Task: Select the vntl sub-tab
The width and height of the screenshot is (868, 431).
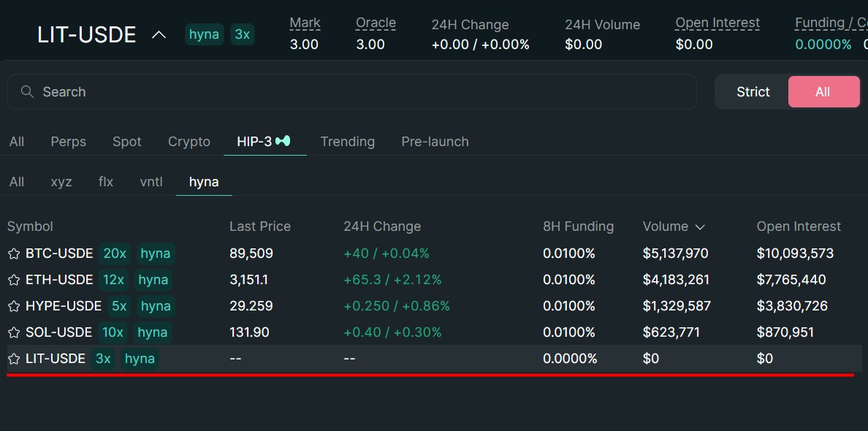Action: (151, 182)
